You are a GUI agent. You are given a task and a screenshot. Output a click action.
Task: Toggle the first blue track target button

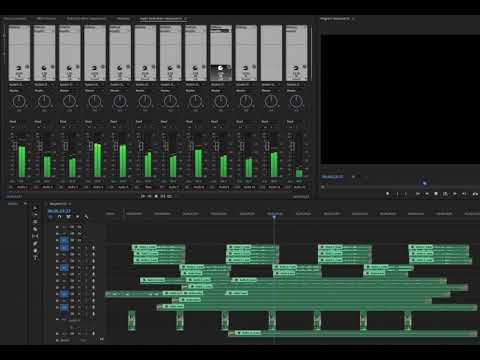[x=64, y=240]
